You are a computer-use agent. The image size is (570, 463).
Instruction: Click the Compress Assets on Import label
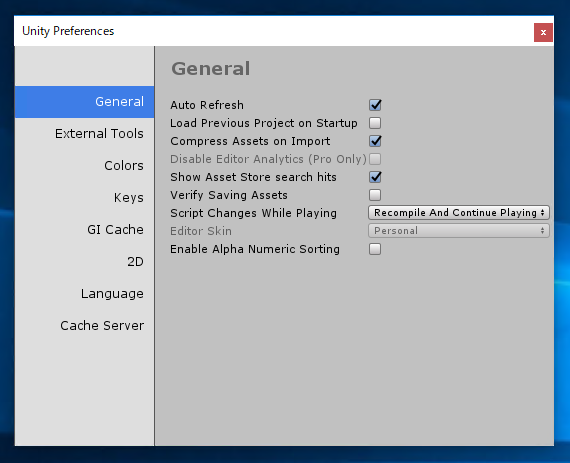click(x=250, y=141)
